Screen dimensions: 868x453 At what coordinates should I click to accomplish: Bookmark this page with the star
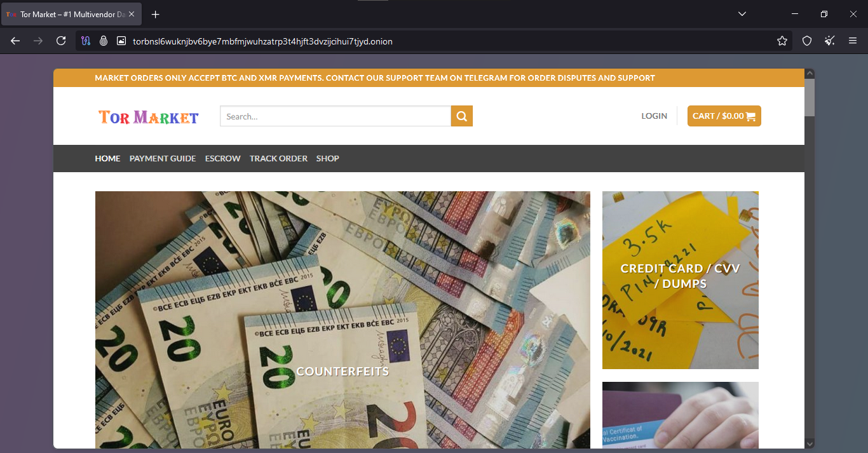pyautogui.click(x=782, y=41)
